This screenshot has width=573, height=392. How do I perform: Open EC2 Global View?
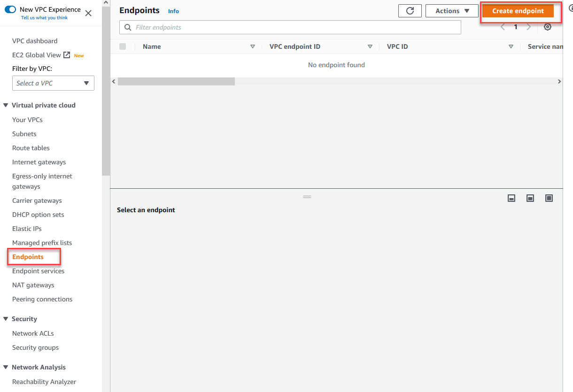pyautogui.click(x=37, y=55)
